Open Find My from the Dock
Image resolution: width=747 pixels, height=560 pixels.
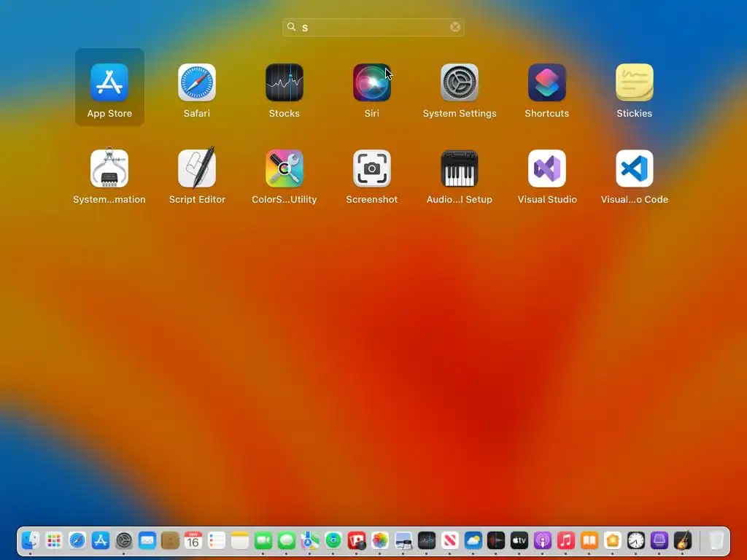(333, 540)
